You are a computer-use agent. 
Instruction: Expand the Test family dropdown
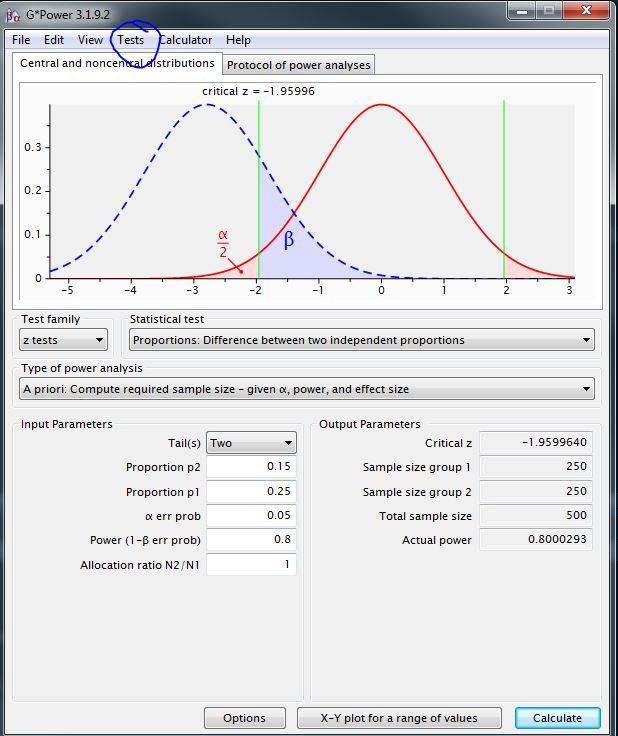click(x=63, y=340)
